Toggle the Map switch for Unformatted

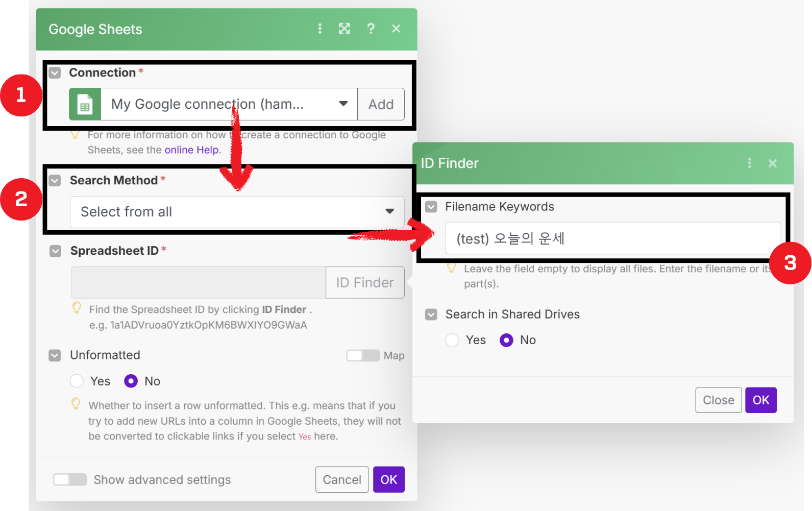point(363,355)
